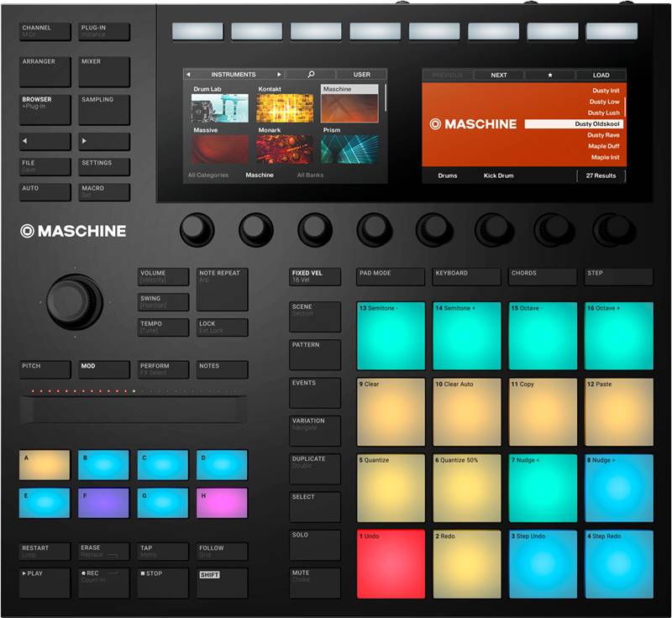The image size is (672, 618).
Task: Toggle the FOLLOW button
Action: tap(223, 551)
